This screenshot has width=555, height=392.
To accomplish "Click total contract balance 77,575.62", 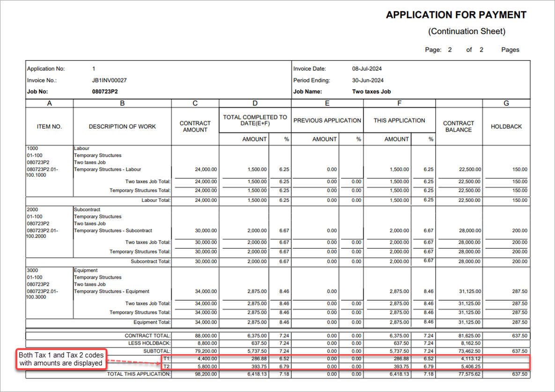I will coord(469,374).
